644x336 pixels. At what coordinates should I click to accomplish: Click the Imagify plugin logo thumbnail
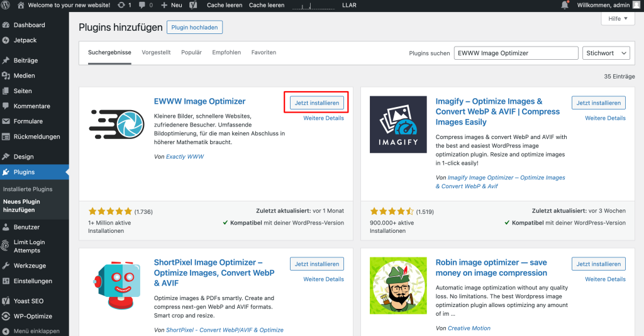pyautogui.click(x=398, y=125)
